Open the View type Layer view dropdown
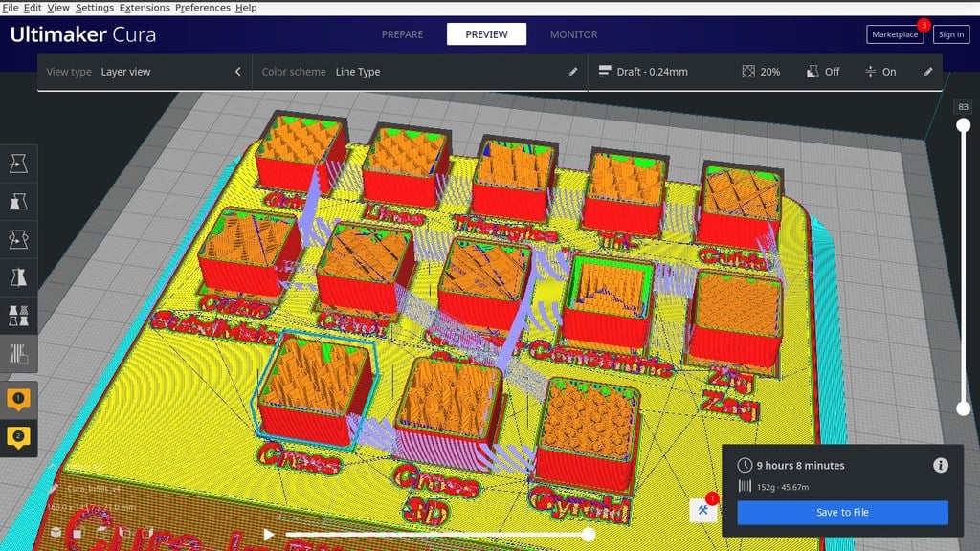 pos(145,72)
